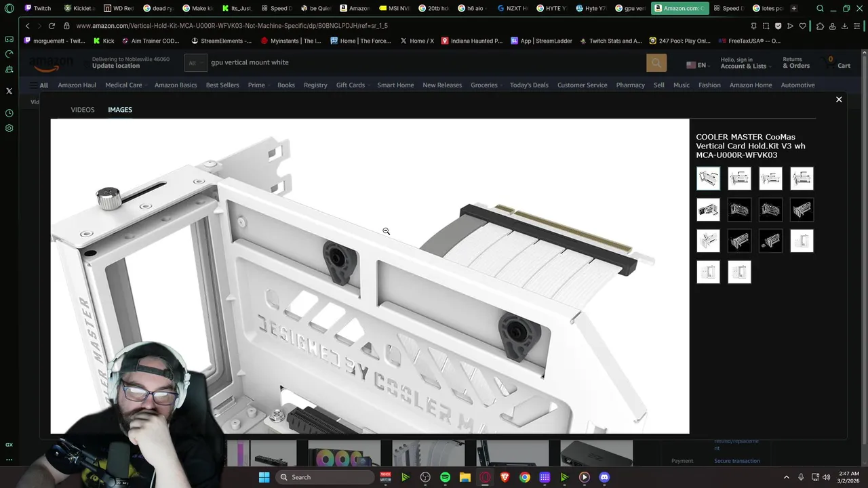
Task: Click the browser reload button
Action: pos(52,26)
